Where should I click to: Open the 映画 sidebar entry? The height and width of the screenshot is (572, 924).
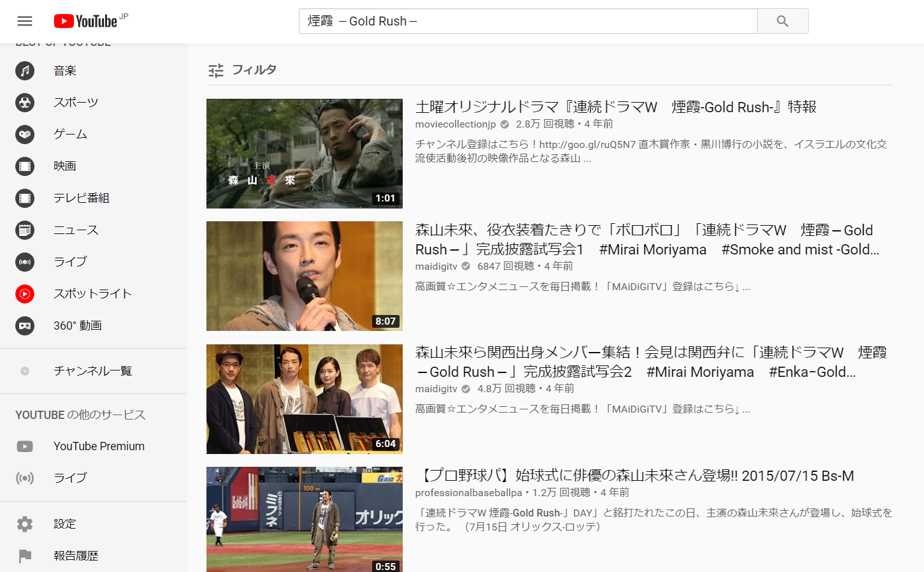(94, 166)
